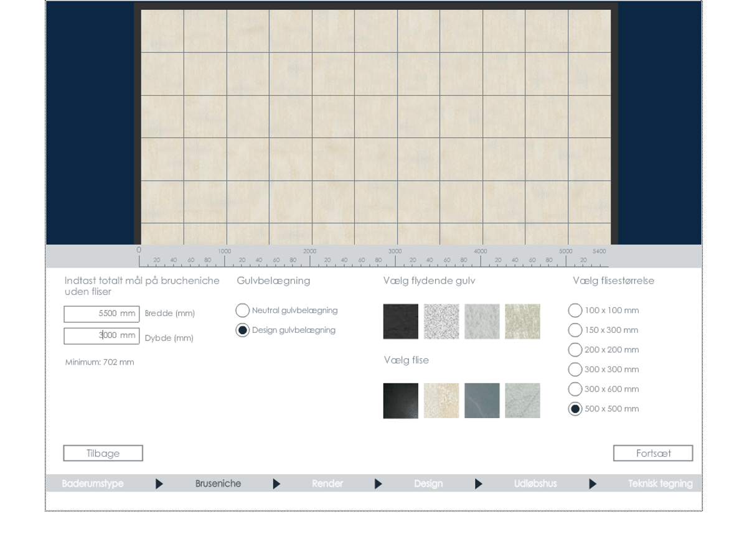The height and width of the screenshot is (560, 747).
Task: Go to the Design step
Action: [428, 483]
